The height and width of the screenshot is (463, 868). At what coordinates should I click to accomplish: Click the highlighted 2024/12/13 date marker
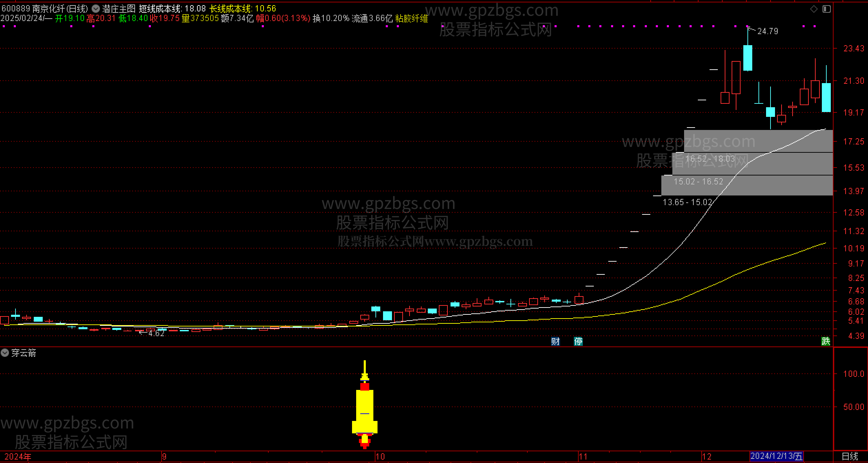click(776, 456)
